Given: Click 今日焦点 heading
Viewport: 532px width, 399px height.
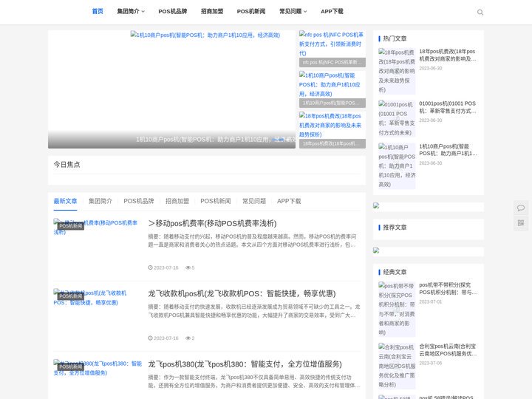Looking at the screenshot, I should 66,165.
